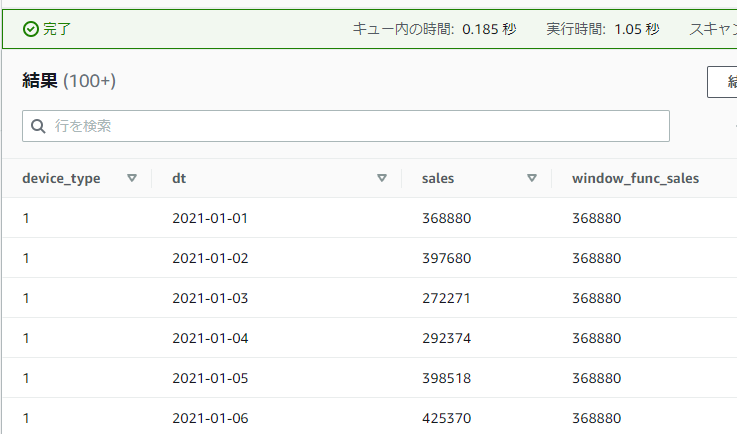Image resolution: width=737 pixels, height=434 pixels.
Task: Click the window_func_sales column header
Action: 635,179
